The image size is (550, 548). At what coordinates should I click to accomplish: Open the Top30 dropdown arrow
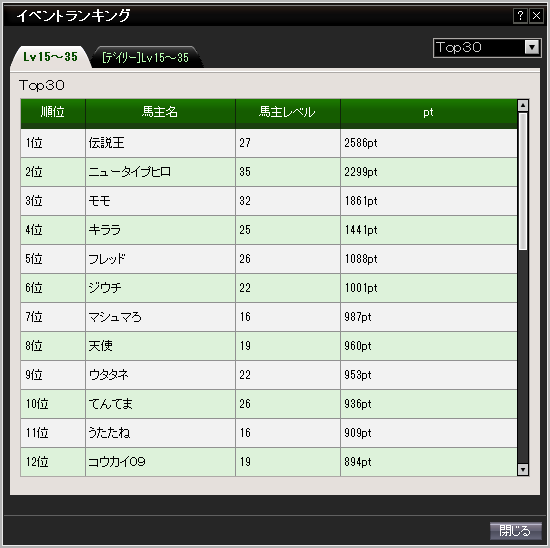point(532,47)
